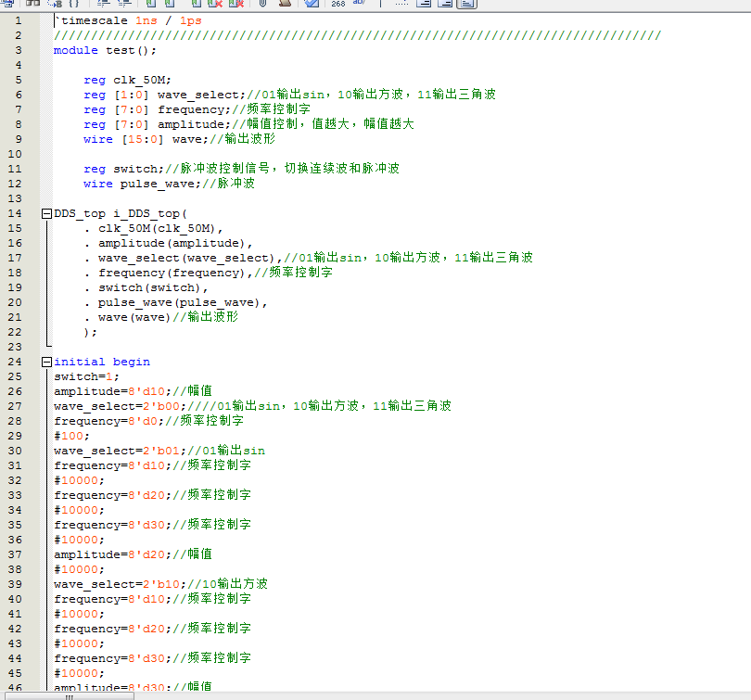Collapse the DDS_top instance fold marker
751x700 pixels.
point(46,213)
